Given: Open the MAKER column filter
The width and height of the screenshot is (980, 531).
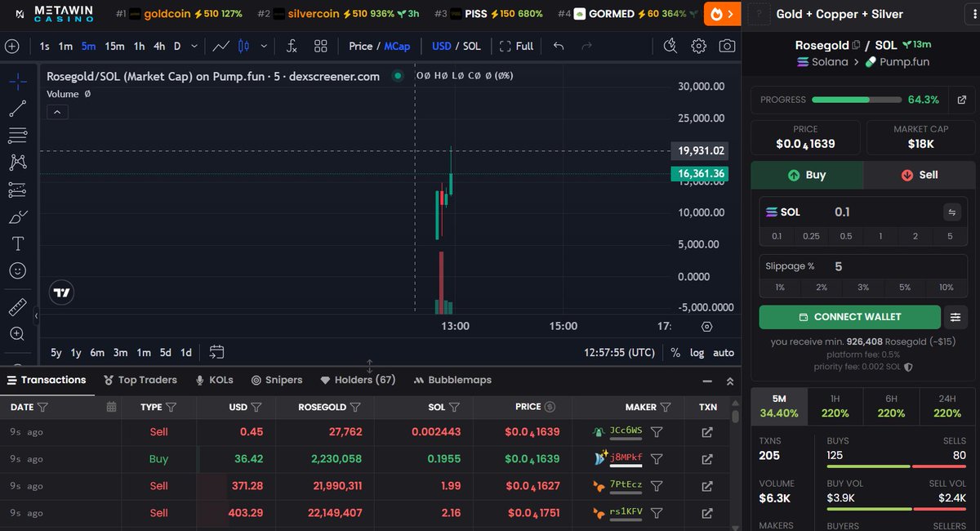Looking at the screenshot, I should click(x=666, y=407).
